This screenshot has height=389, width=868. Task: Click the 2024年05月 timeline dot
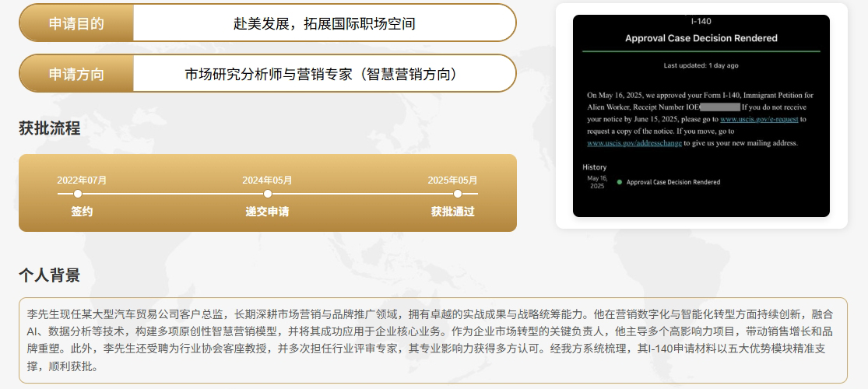tap(268, 194)
